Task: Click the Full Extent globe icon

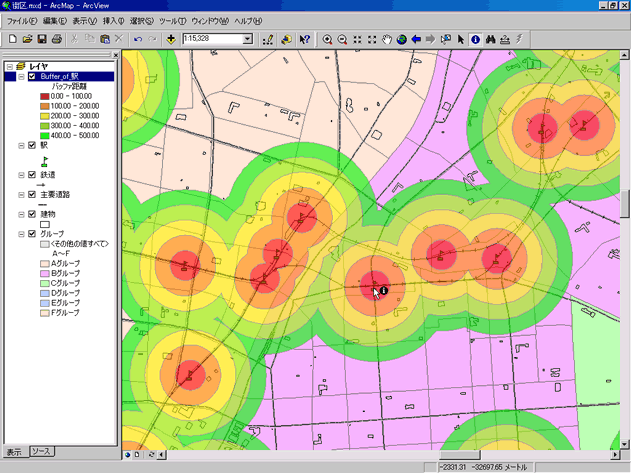Action: 402,39
